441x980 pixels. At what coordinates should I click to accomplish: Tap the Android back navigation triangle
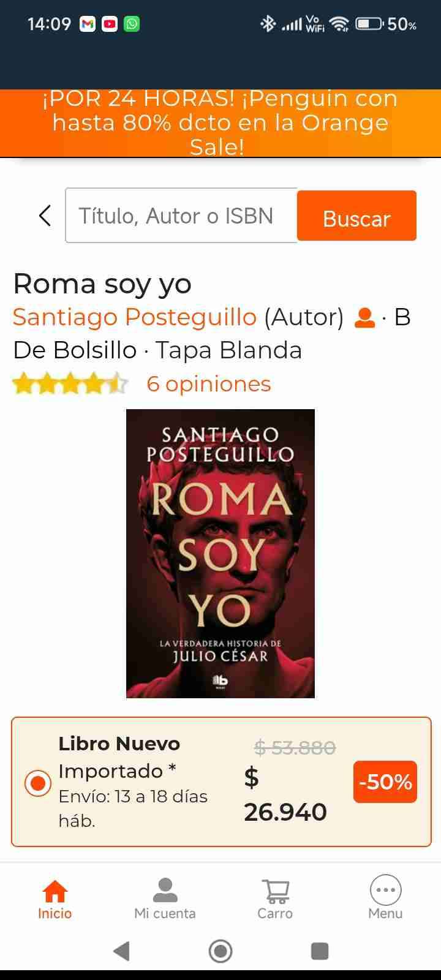[x=122, y=951]
